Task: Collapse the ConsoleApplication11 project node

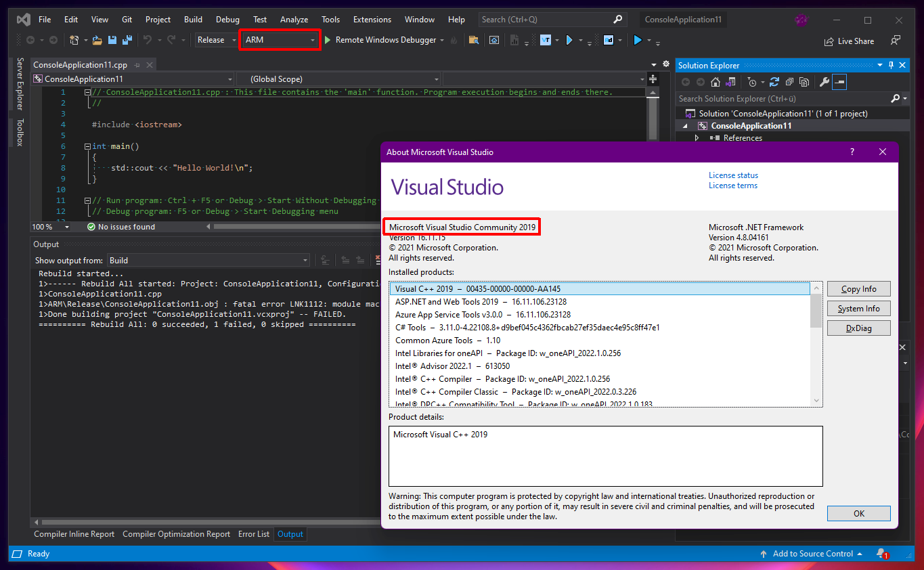Action: 684,126
